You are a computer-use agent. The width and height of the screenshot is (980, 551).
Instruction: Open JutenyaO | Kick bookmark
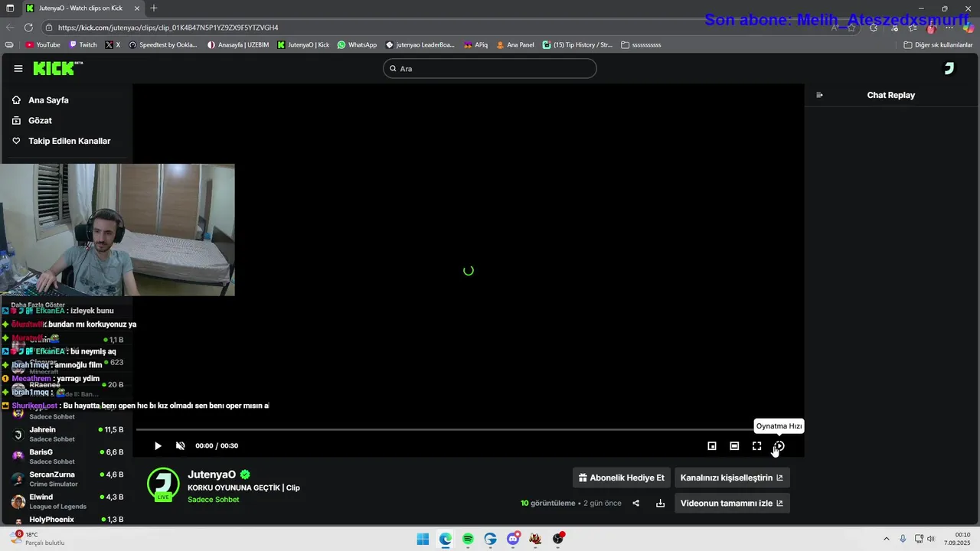(303, 45)
